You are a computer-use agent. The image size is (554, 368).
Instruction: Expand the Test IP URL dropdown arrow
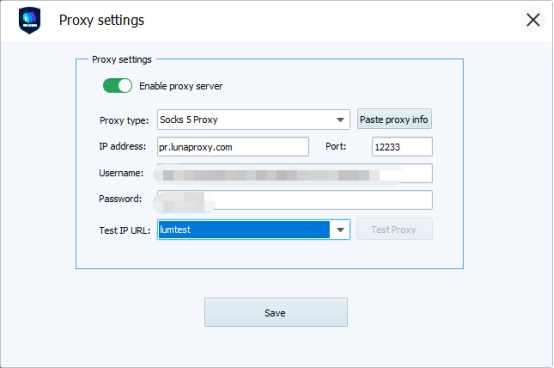[340, 230]
